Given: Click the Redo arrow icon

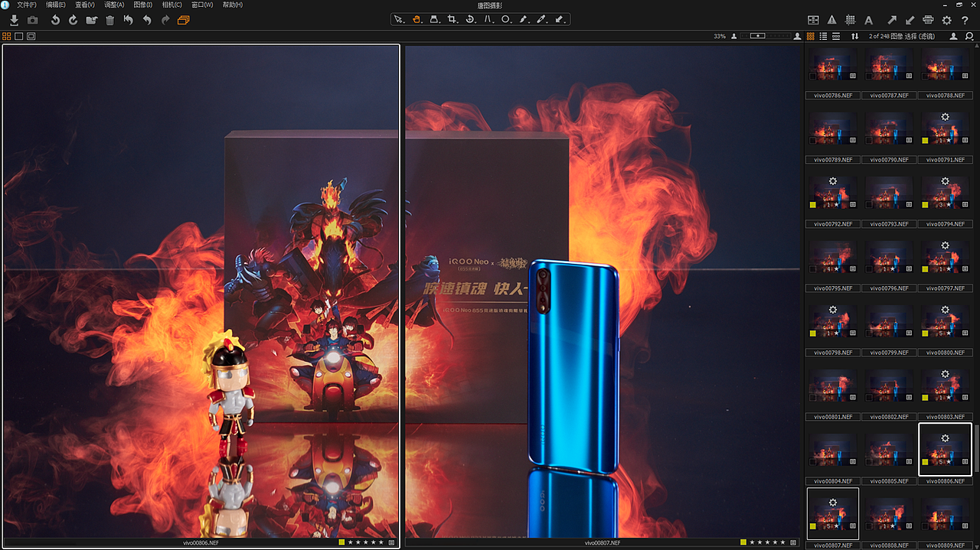Looking at the screenshot, I should tap(165, 20).
